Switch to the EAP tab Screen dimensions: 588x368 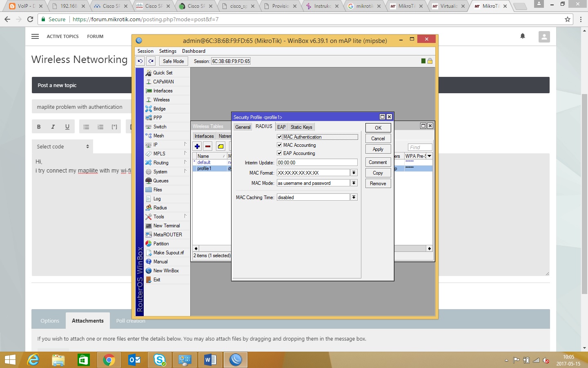click(281, 127)
